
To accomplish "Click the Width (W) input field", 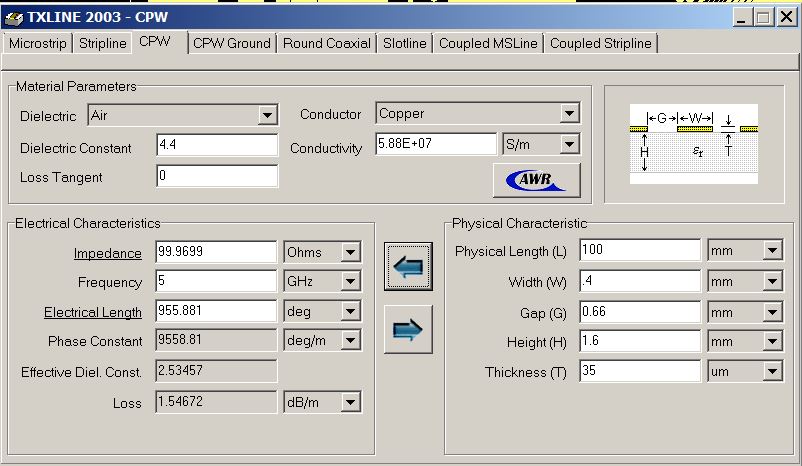I will pos(640,281).
